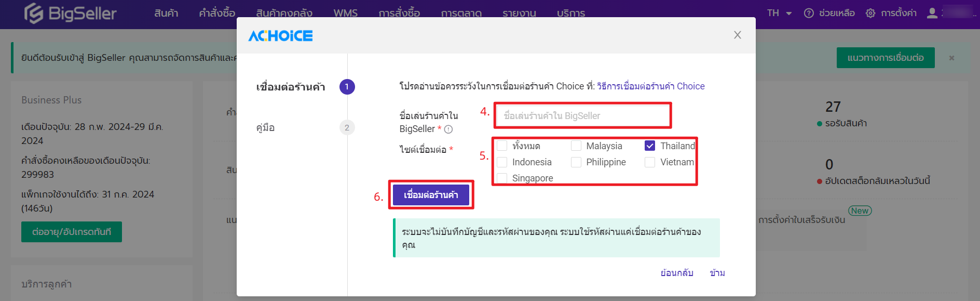Check the Singapore site checkbox
980x301 pixels.
click(502, 178)
